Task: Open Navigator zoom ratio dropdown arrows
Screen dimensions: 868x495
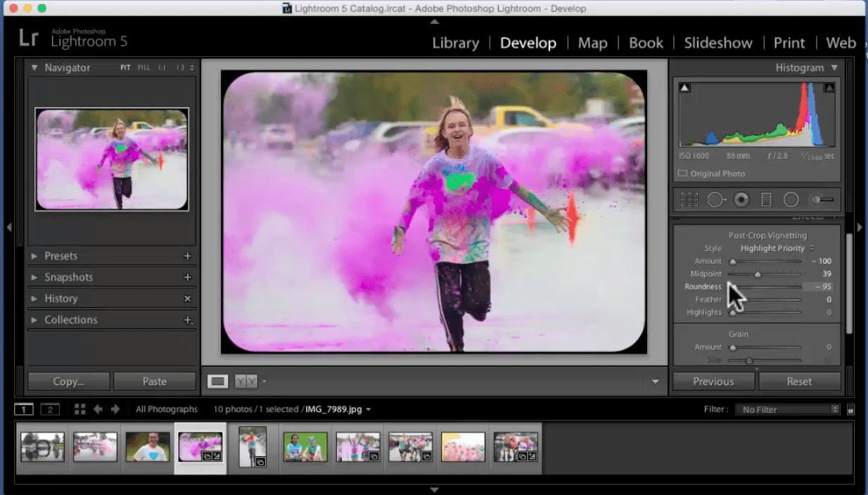Action: pyautogui.click(x=192, y=68)
